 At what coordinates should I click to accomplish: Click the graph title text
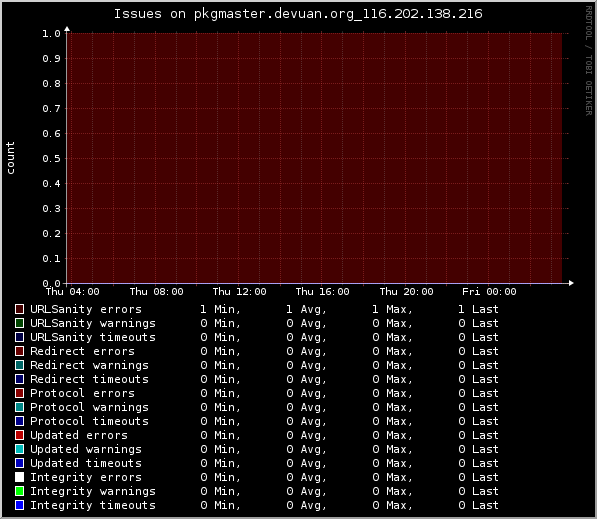click(x=298, y=14)
